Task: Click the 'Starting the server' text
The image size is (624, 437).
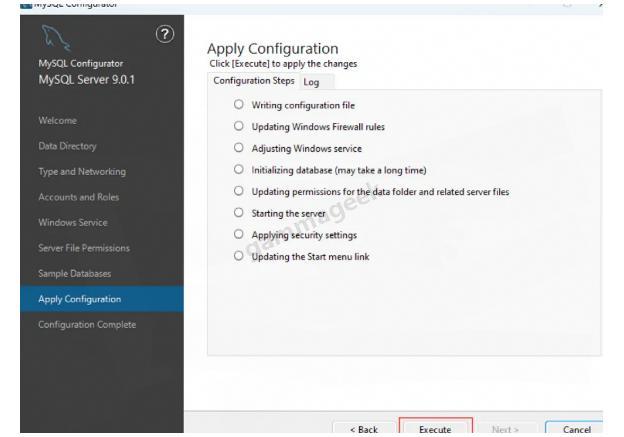Action: pyautogui.click(x=289, y=213)
